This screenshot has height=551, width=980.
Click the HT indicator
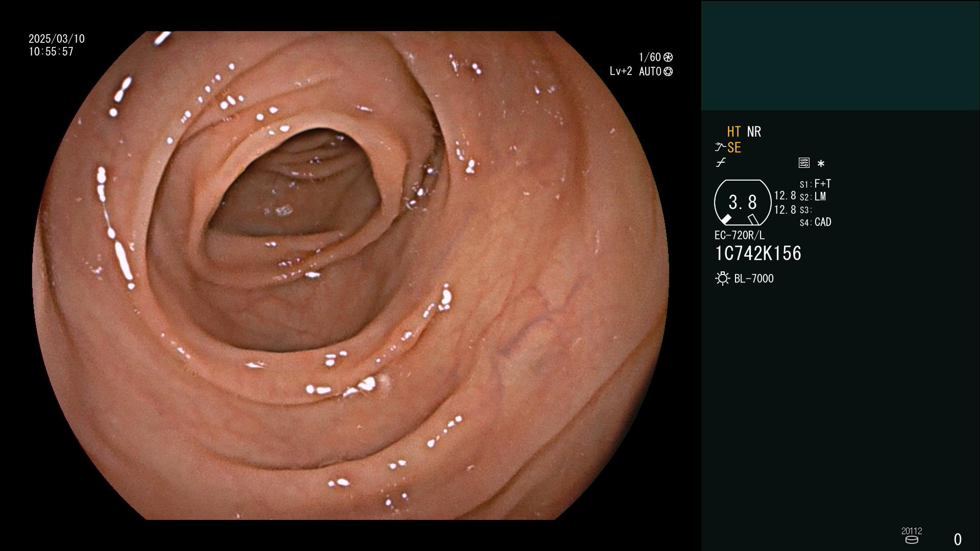(x=734, y=132)
